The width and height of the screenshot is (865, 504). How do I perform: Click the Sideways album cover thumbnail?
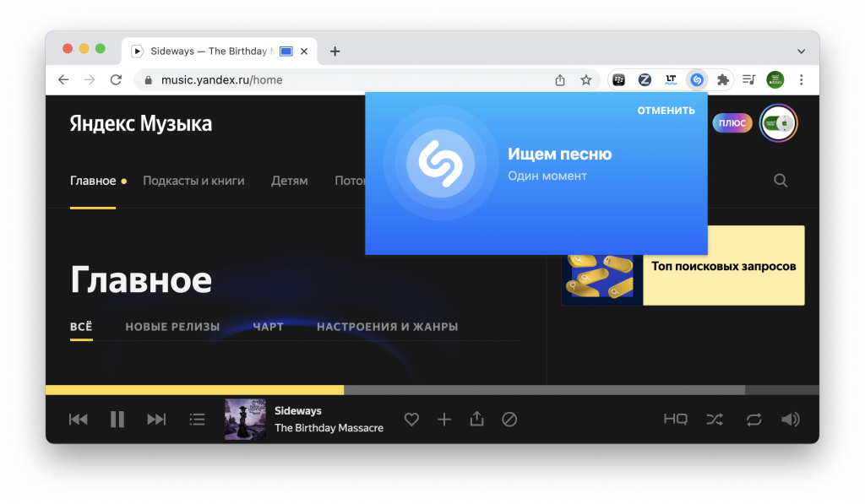(x=245, y=419)
